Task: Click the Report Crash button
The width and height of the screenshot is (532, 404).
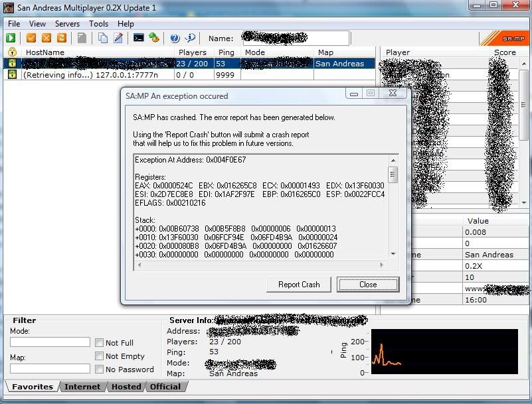Action: point(299,285)
